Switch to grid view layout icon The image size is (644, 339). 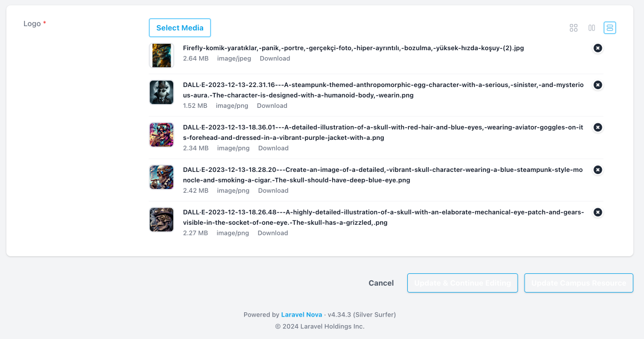click(x=574, y=28)
